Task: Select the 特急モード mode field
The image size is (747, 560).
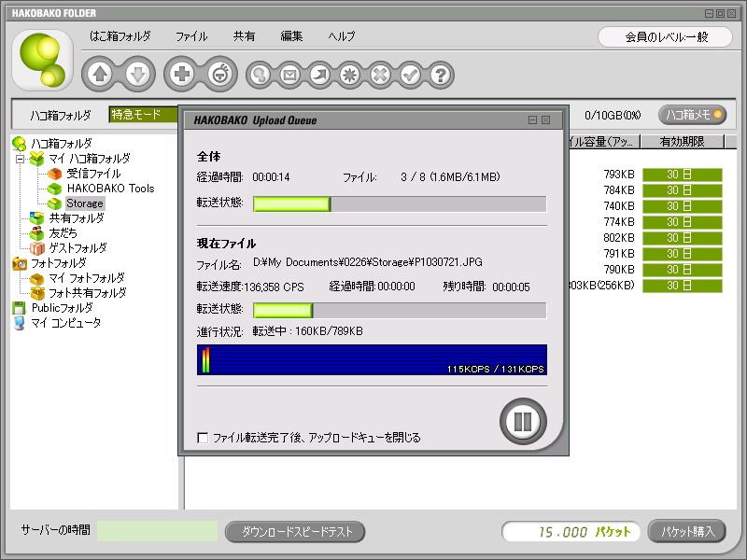Action: 144,114
